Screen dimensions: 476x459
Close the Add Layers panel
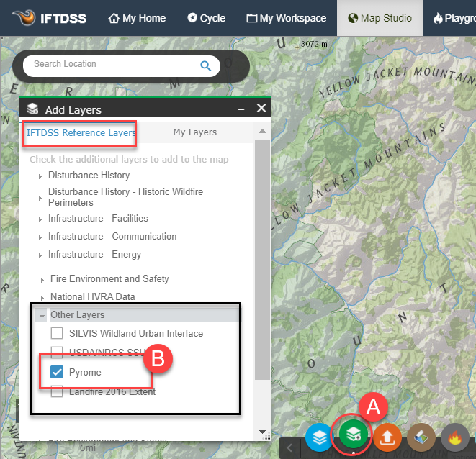261,108
